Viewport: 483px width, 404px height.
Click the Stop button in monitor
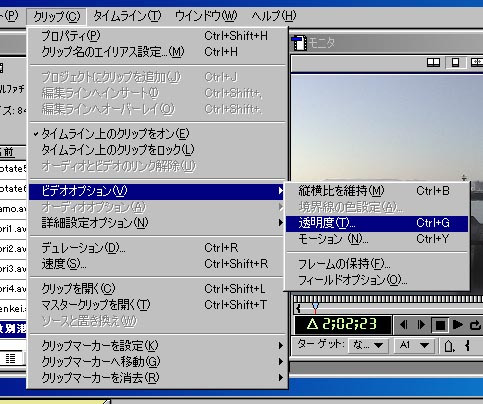click(x=440, y=325)
